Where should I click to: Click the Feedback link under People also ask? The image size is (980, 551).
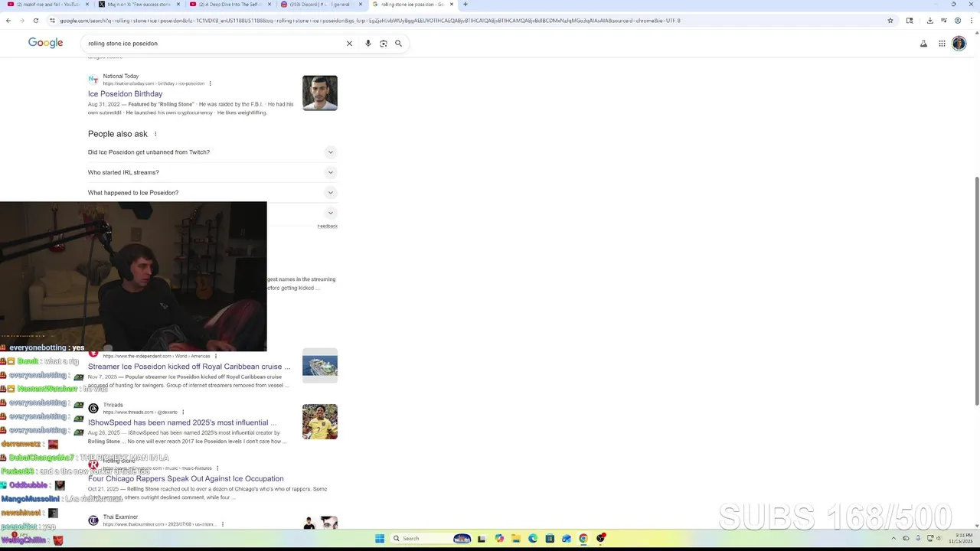(x=328, y=227)
